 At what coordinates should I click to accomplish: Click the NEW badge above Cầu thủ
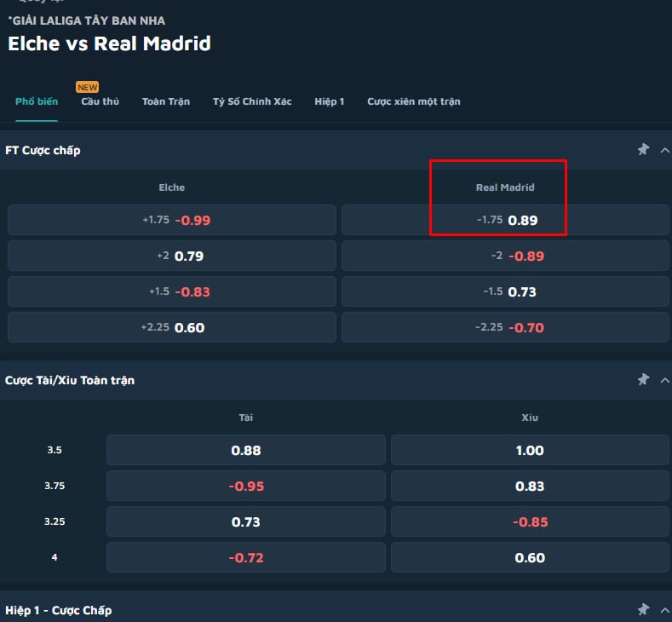(88, 87)
